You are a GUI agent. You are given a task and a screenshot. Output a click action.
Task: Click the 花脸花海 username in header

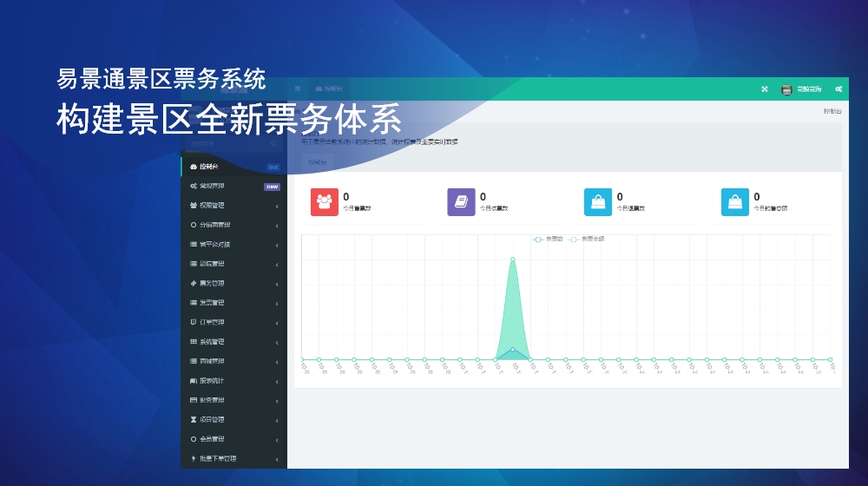pos(809,89)
